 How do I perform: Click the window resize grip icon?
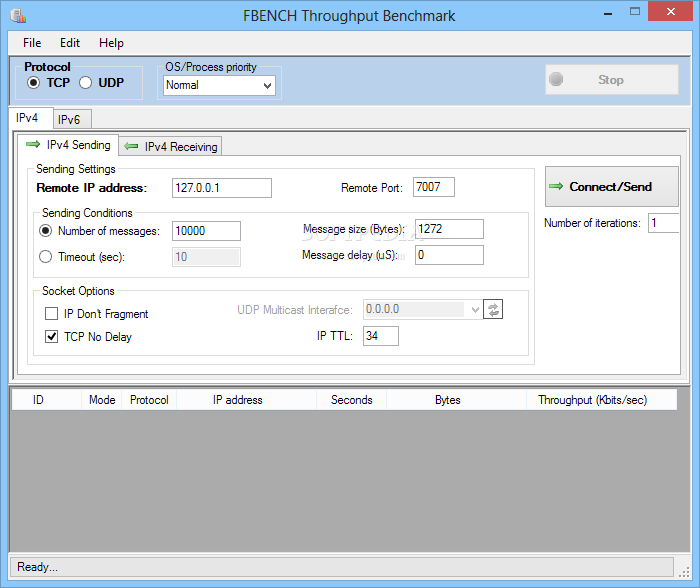coord(683,573)
